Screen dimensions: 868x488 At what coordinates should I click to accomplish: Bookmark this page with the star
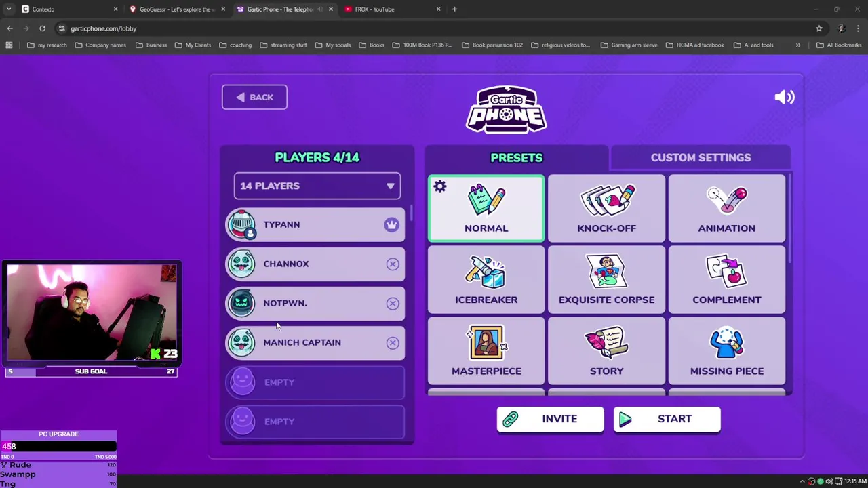tap(819, 28)
